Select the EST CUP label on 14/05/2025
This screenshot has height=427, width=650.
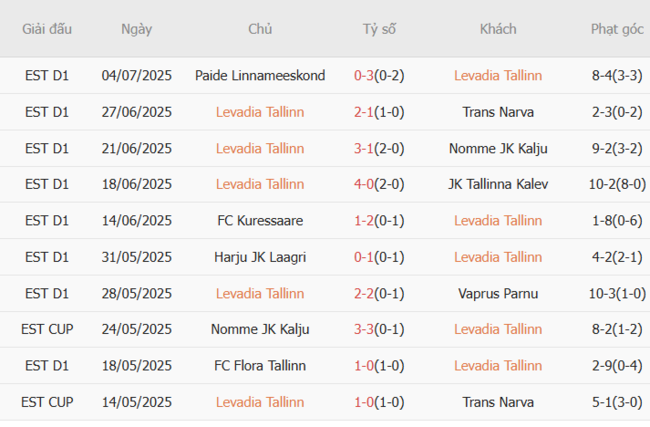[x=47, y=402]
